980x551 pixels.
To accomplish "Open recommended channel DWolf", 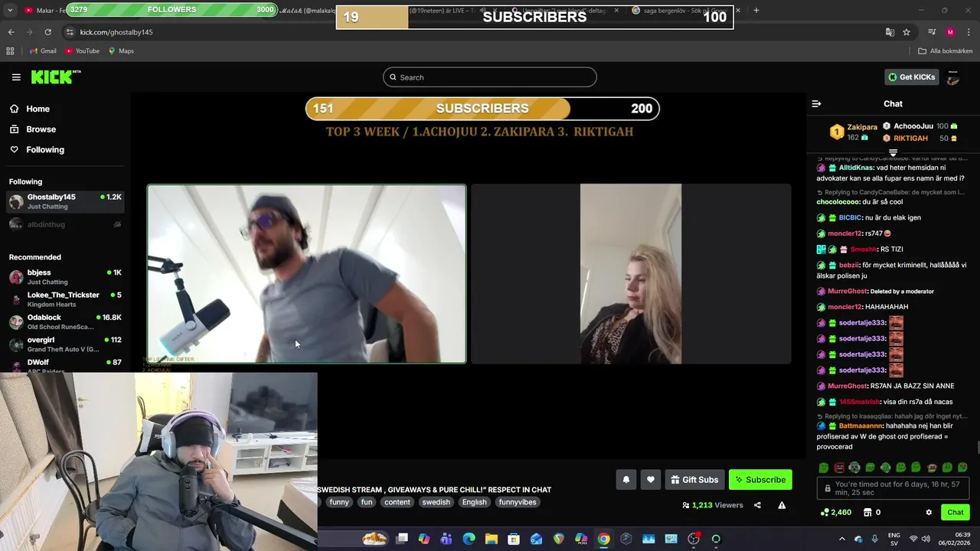I will tap(65, 364).
